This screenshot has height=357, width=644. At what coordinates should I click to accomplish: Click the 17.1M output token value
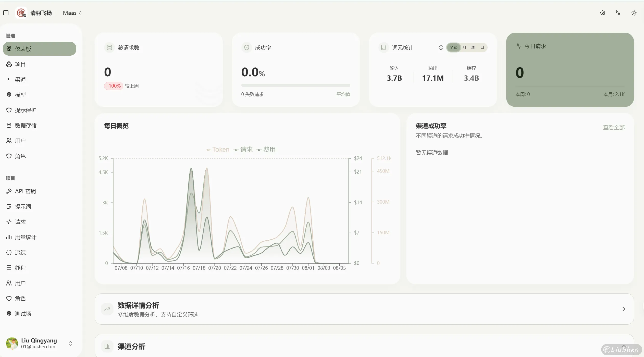(x=433, y=78)
